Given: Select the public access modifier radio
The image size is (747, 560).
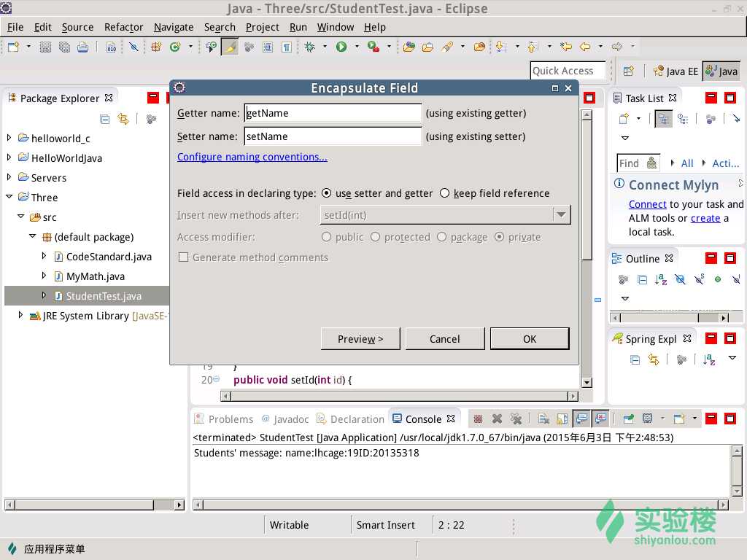Looking at the screenshot, I should [326, 237].
